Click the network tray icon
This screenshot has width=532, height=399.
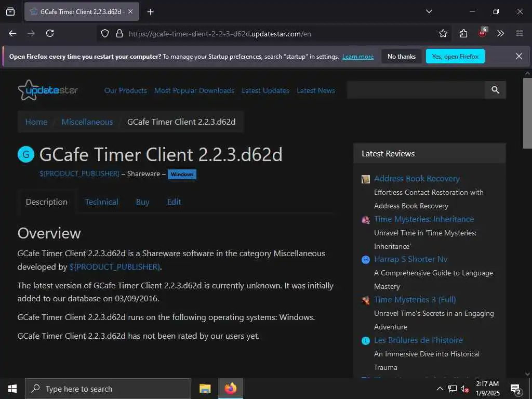pos(453,389)
